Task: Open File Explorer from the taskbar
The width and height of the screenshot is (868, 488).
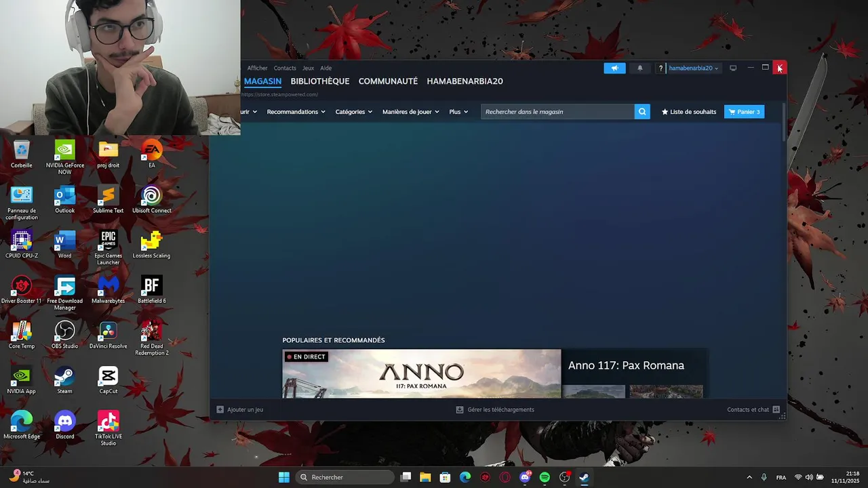Action: tap(425, 477)
